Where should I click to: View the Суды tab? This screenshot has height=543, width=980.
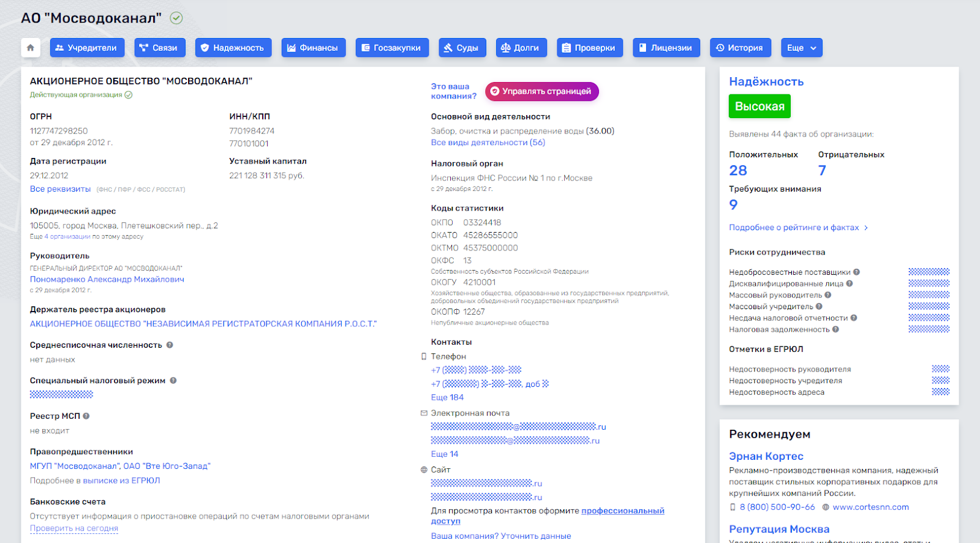[462, 48]
